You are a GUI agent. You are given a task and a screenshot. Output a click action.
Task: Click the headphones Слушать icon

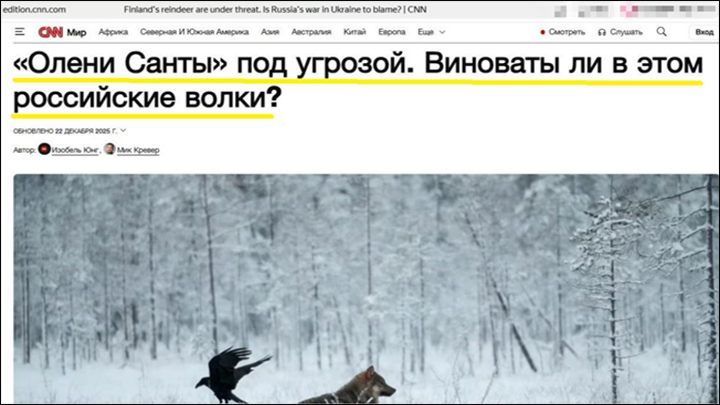(602, 32)
